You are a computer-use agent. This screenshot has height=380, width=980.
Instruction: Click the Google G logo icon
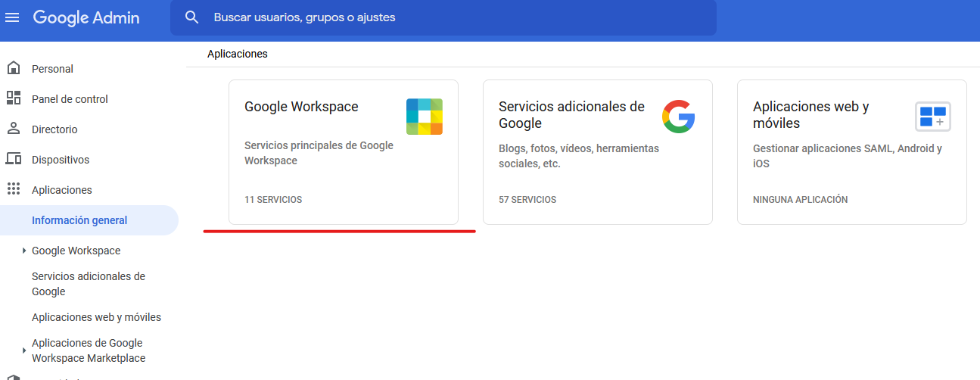click(x=678, y=117)
